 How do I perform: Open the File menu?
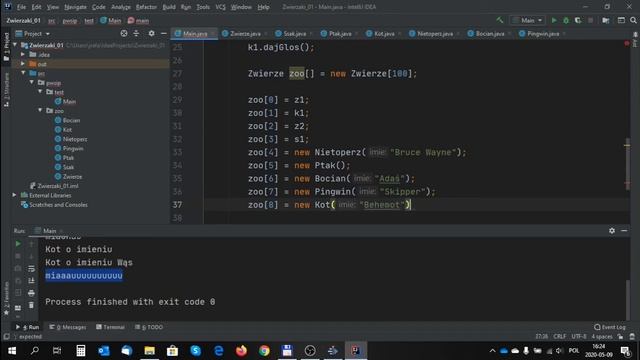pyautogui.click(x=21, y=7)
